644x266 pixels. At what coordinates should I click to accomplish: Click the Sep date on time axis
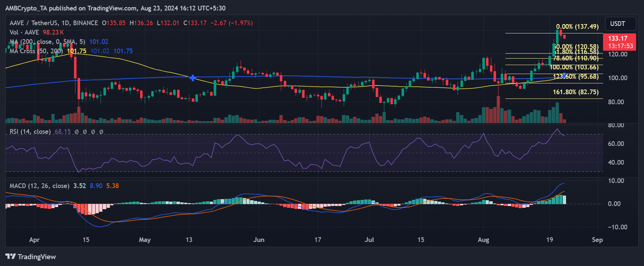pyautogui.click(x=597, y=240)
